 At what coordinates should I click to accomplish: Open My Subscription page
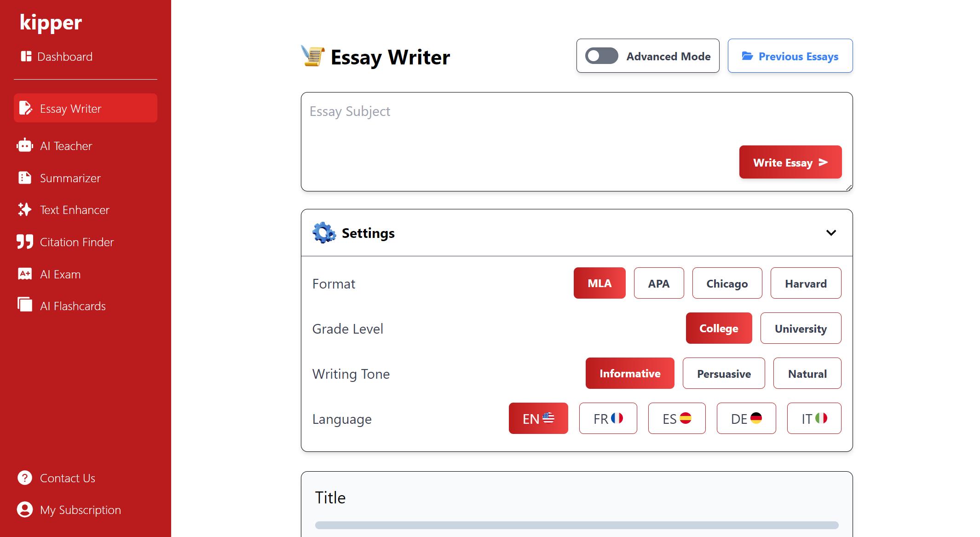(x=80, y=510)
